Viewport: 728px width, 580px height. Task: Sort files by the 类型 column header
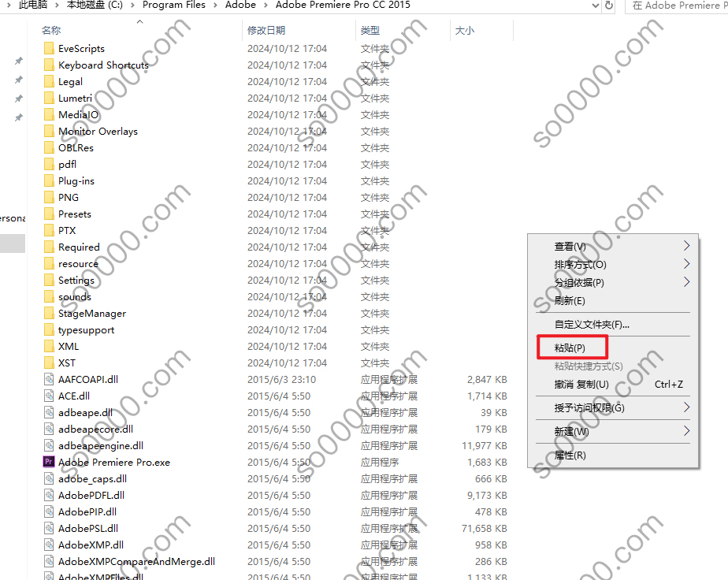pyautogui.click(x=370, y=30)
